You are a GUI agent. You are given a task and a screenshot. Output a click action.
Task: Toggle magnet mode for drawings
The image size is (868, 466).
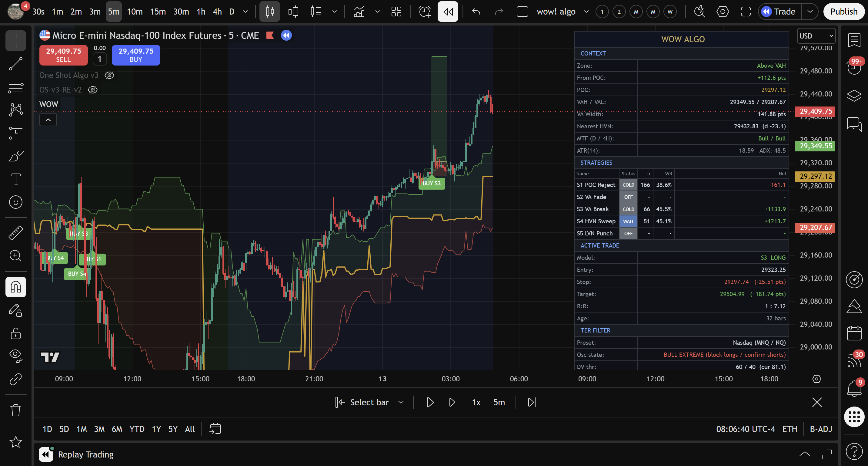(x=15, y=287)
